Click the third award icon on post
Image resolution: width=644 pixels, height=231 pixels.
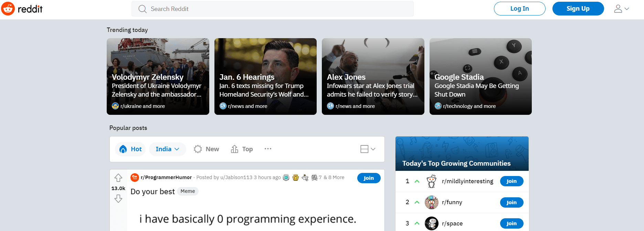(x=305, y=177)
